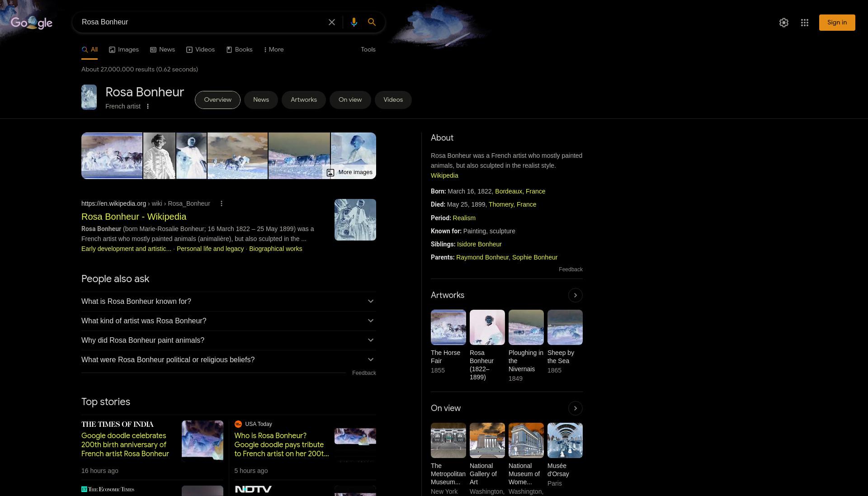Open Times of India doodle story headline
Viewport: 868px width, 496px height.
125,445
